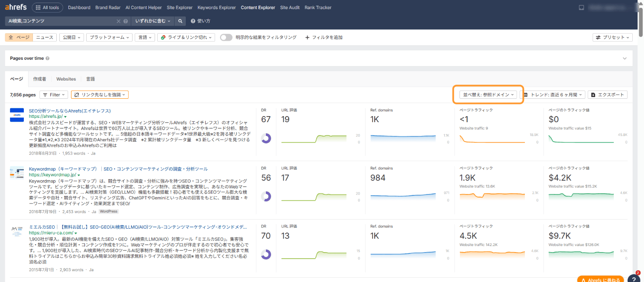Open the https://mieru-ca.com/ URL link
The width and height of the screenshot is (644, 282).
pos(51,233)
